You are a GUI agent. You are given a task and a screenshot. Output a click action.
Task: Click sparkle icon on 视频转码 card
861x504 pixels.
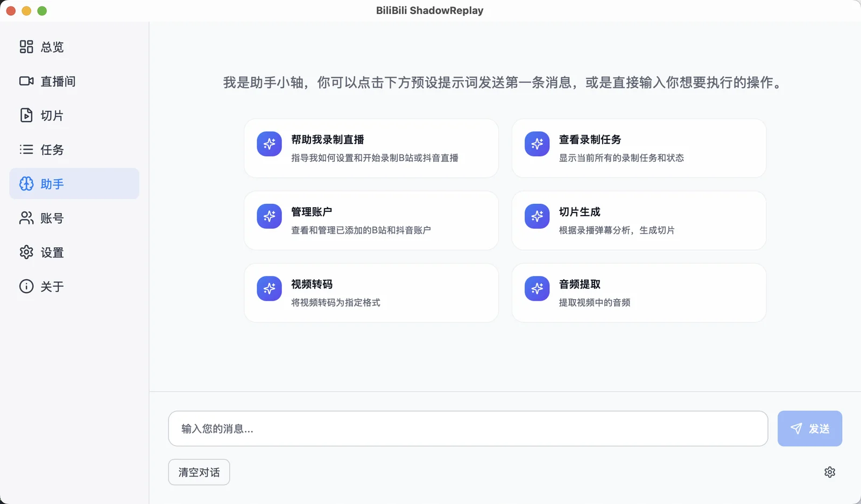[x=269, y=288]
